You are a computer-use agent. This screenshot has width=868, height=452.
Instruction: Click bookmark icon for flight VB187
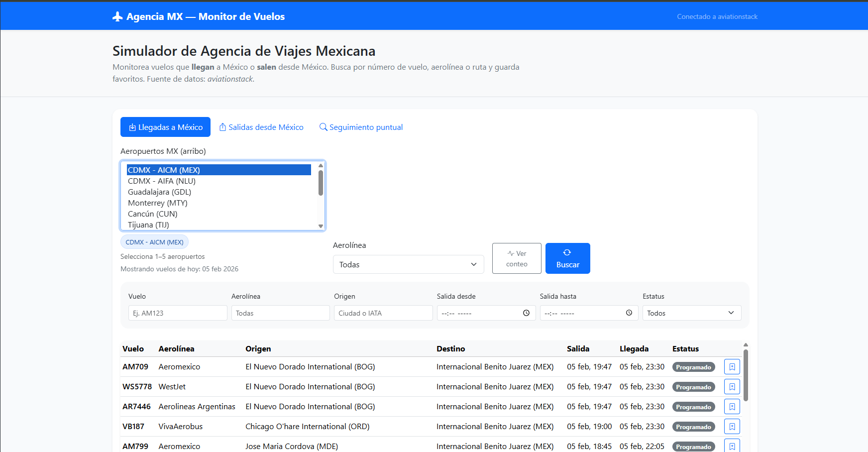click(x=732, y=427)
